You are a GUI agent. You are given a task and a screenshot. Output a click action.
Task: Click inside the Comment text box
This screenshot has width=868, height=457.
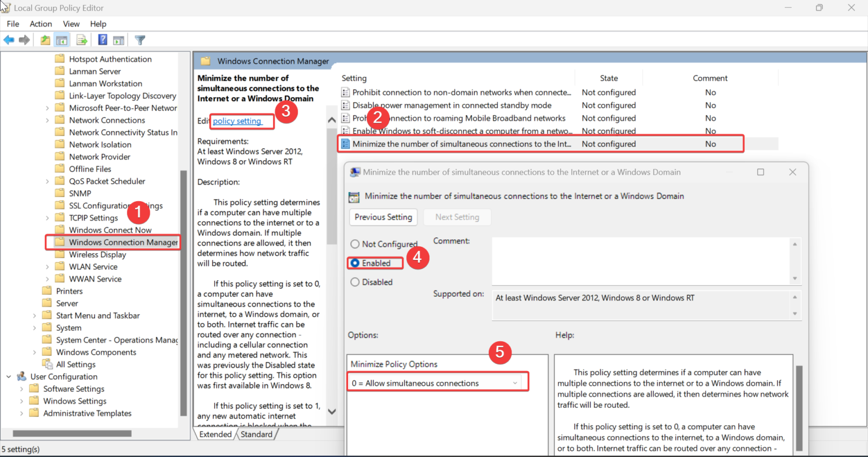click(642, 260)
